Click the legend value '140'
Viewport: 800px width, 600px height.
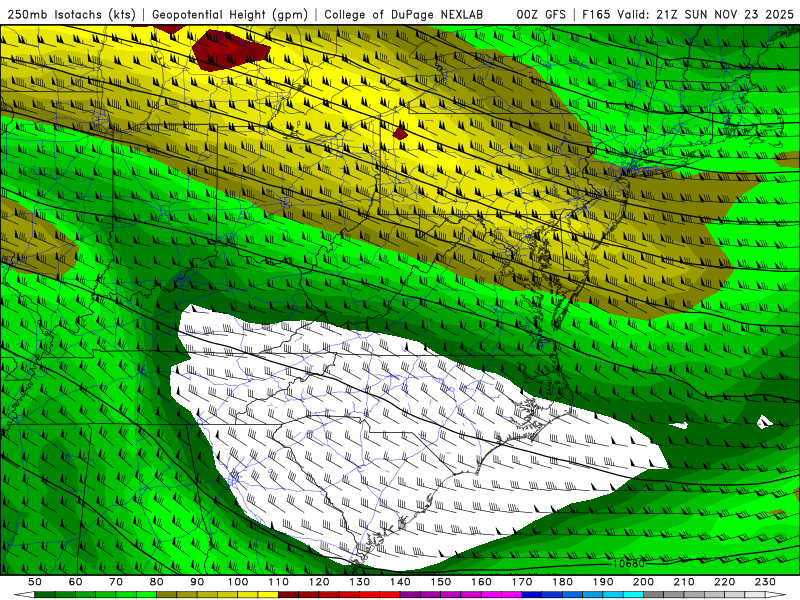tap(400, 582)
